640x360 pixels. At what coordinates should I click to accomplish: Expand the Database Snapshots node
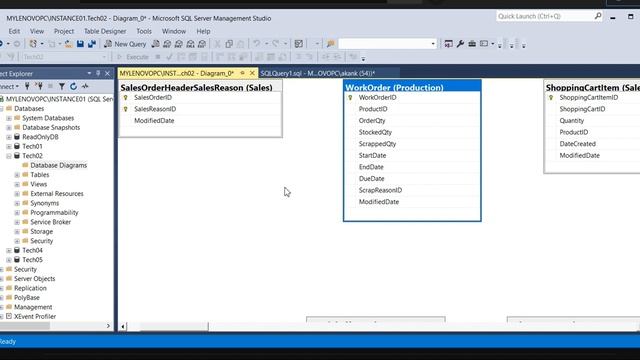point(9,127)
